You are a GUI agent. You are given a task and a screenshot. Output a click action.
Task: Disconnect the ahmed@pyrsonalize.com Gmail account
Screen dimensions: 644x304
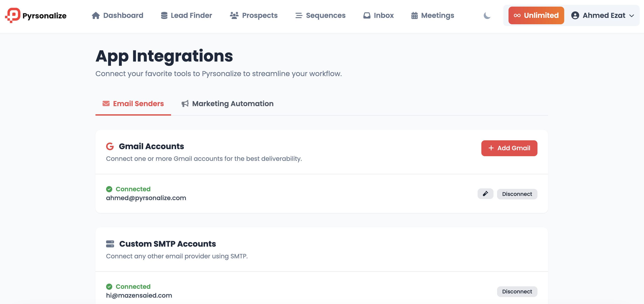click(517, 194)
